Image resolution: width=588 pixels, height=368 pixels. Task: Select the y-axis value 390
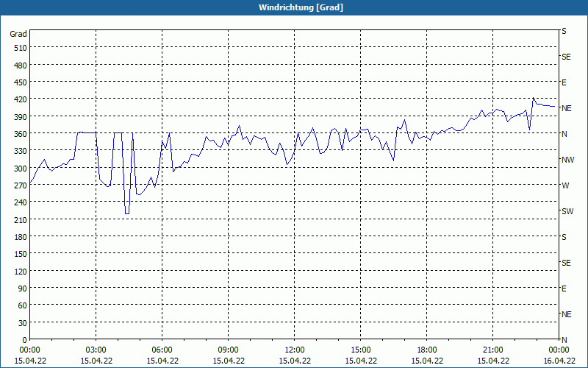pyautogui.click(x=21, y=117)
